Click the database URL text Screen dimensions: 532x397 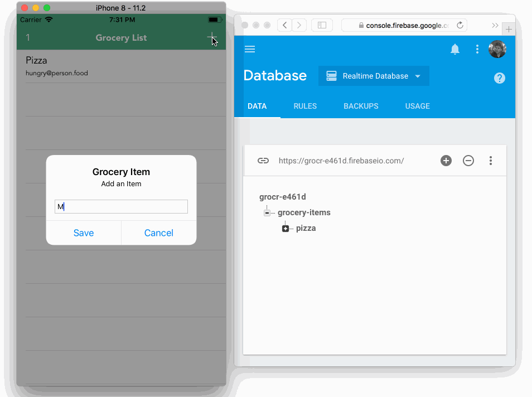341,161
